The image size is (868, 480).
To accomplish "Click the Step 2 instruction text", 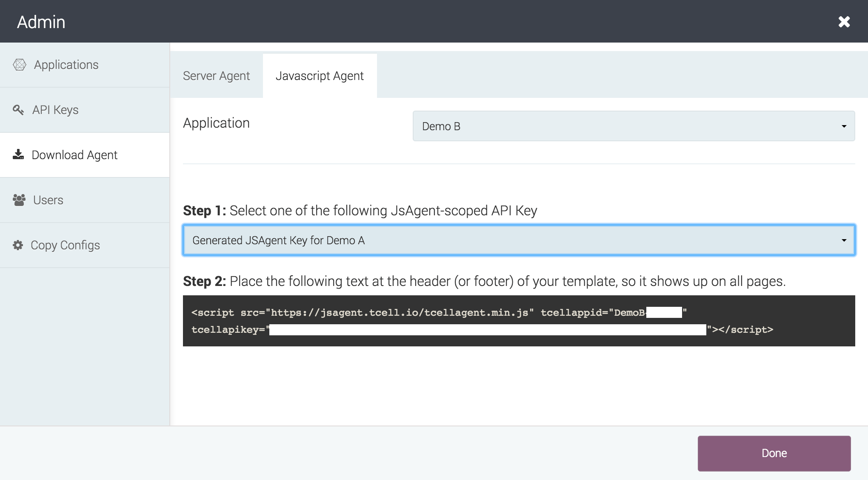I will pos(484,281).
